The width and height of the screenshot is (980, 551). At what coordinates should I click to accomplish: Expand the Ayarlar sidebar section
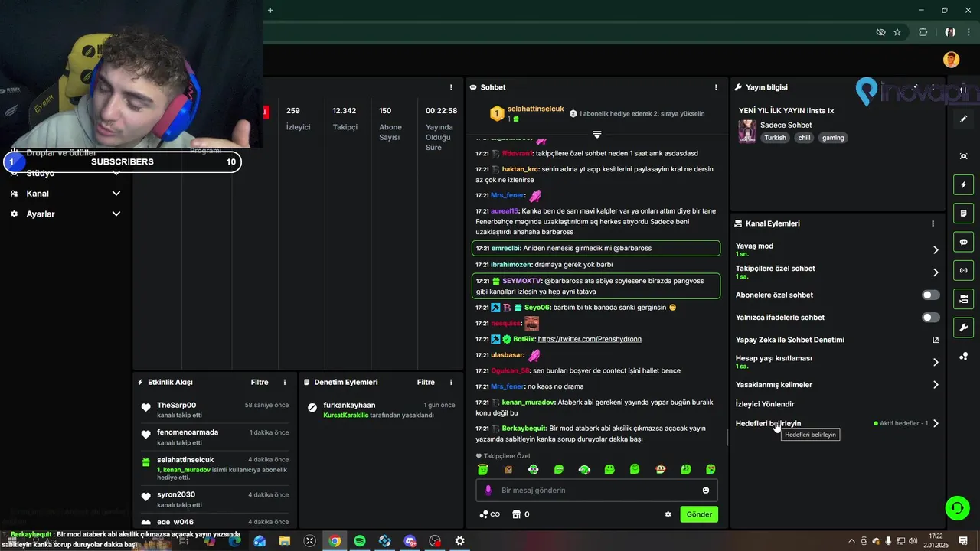(x=116, y=214)
